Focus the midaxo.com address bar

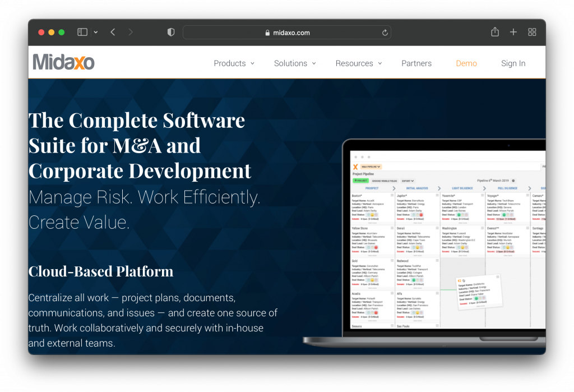(x=287, y=33)
